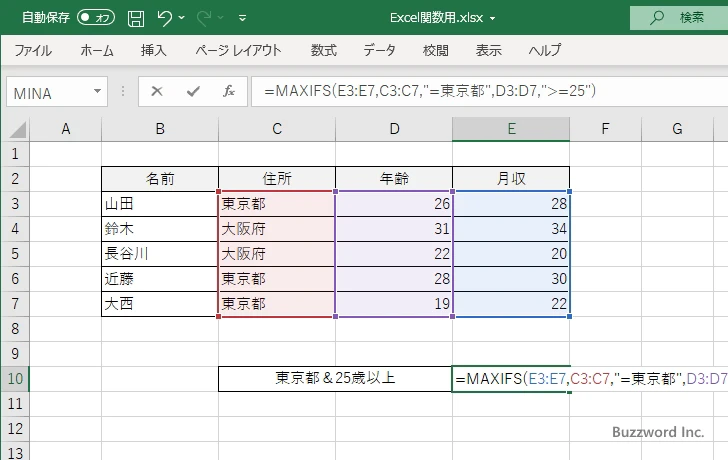The image size is (728, 460).
Task: Click income cell showing 34
Action: point(511,229)
